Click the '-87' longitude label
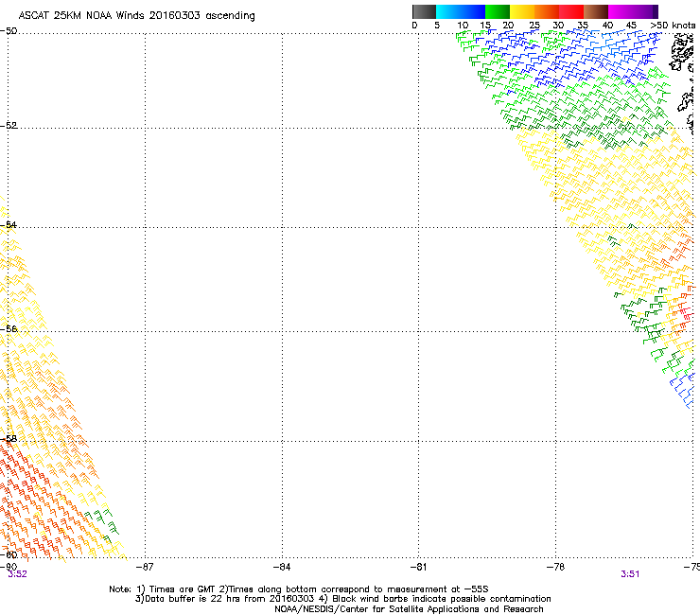Image resolution: width=700 pixels, height=615 pixels. pyautogui.click(x=145, y=567)
